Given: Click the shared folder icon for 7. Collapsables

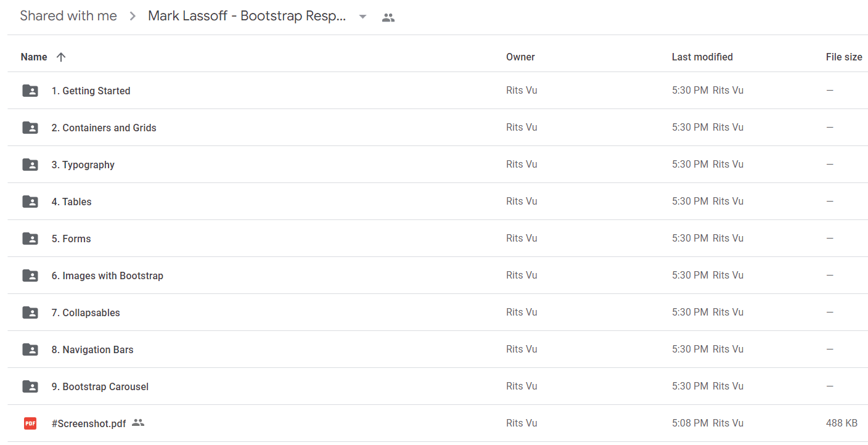Looking at the screenshot, I should coord(30,312).
